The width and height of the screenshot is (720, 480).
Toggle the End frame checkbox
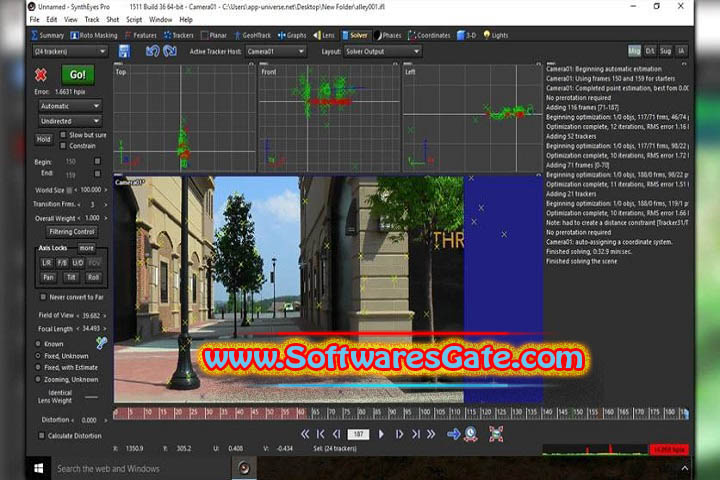pyautogui.click(x=97, y=174)
